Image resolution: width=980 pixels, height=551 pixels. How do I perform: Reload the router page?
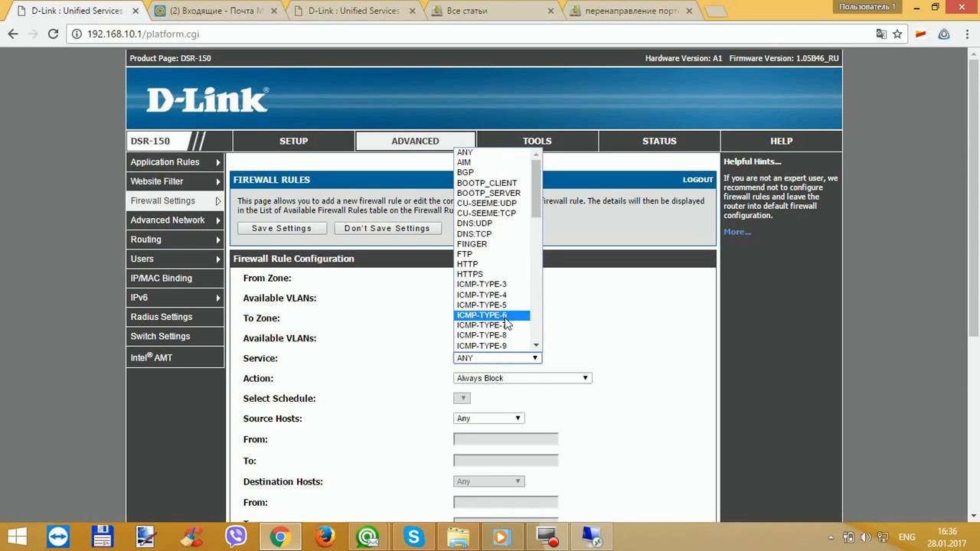coord(53,34)
